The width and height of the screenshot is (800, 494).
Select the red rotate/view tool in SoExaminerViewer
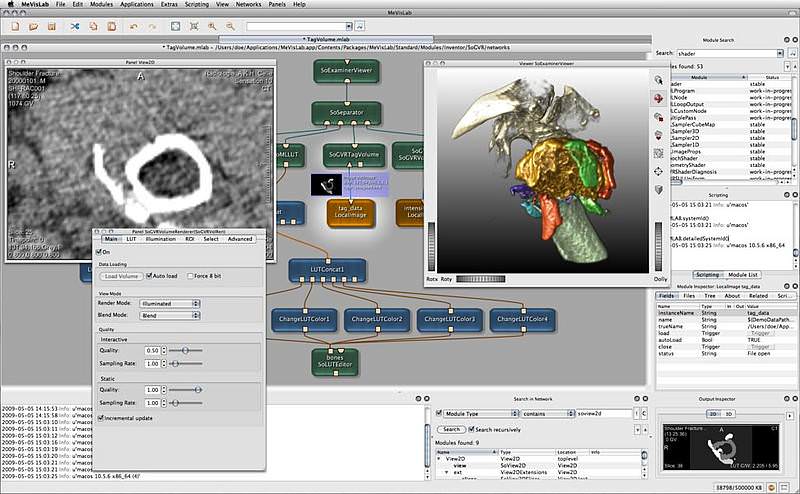pos(659,98)
